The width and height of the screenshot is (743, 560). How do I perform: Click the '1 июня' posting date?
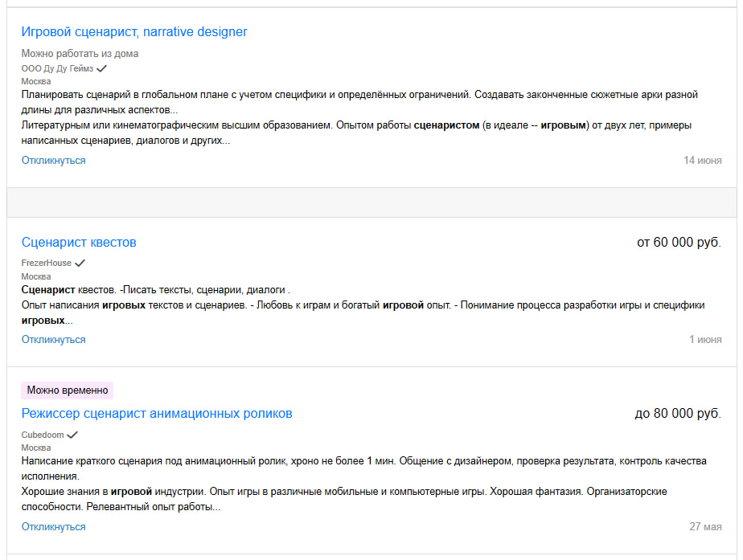click(705, 340)
